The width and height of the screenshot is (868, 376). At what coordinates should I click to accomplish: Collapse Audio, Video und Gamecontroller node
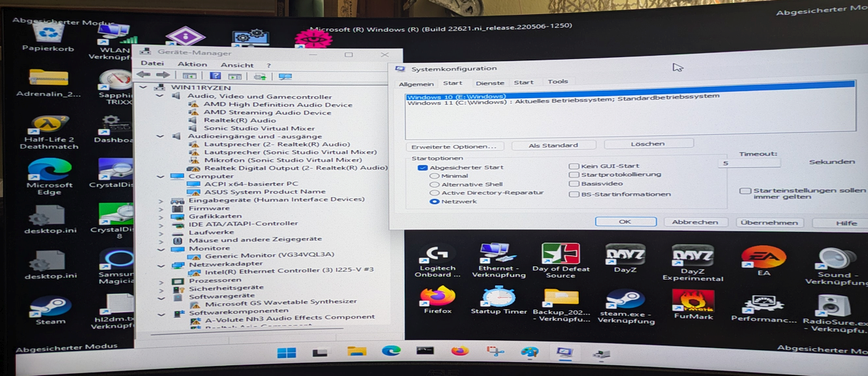[x=160, y=96]
